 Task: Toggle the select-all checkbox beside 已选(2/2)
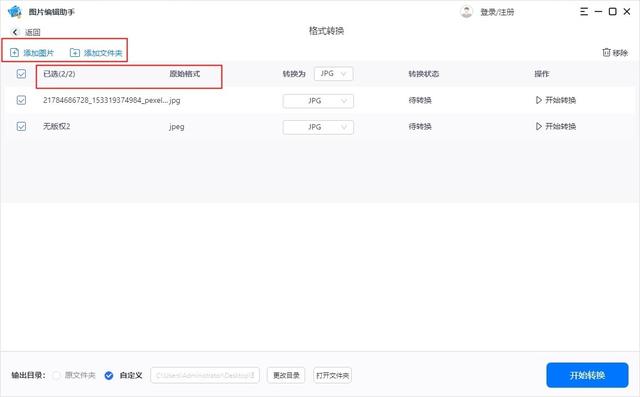point(21,74)
